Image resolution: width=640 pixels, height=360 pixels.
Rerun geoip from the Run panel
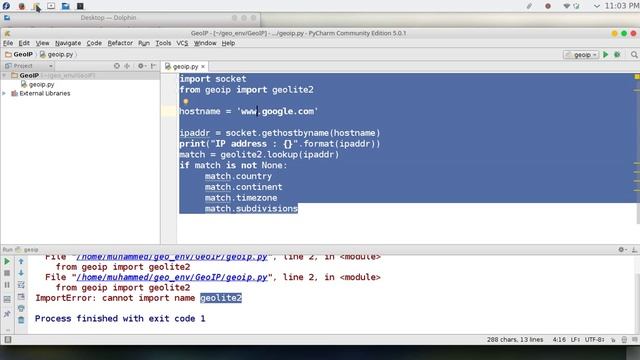tap(7, 261)
